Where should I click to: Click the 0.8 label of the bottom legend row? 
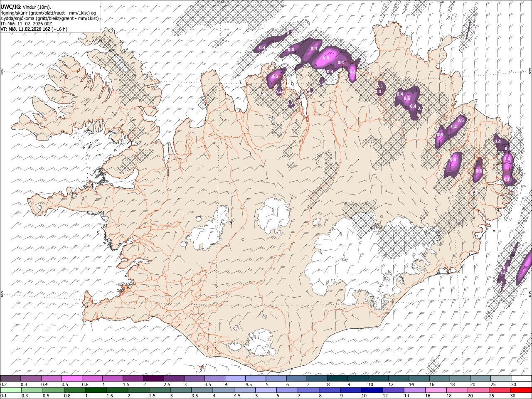[66, 396]
